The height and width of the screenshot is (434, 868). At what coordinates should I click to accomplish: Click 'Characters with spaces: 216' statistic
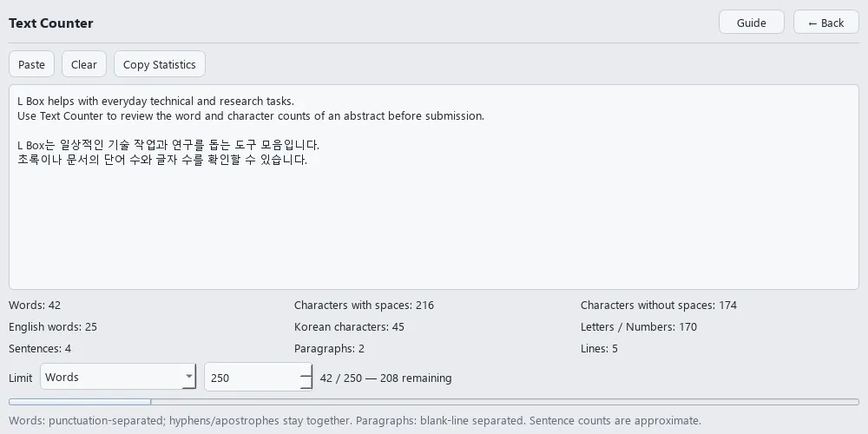click(x=365, y=305)
